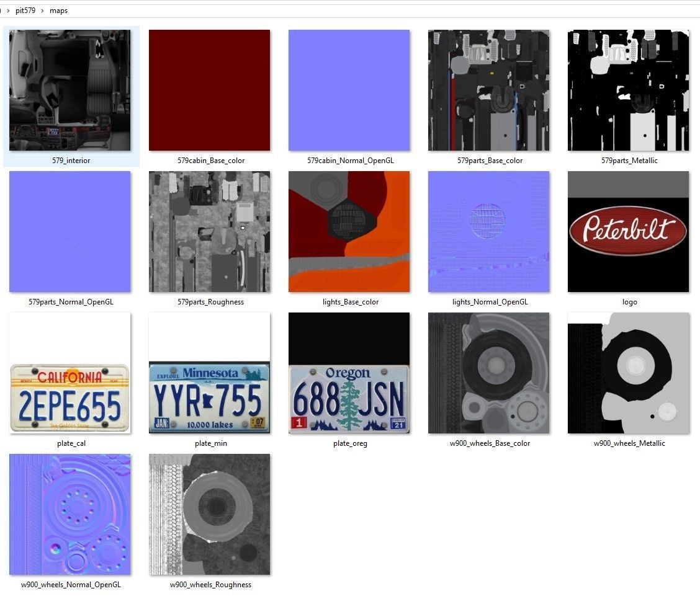Click the plate_min file name
Screen dimensions: 700x612
coord(211,443)
